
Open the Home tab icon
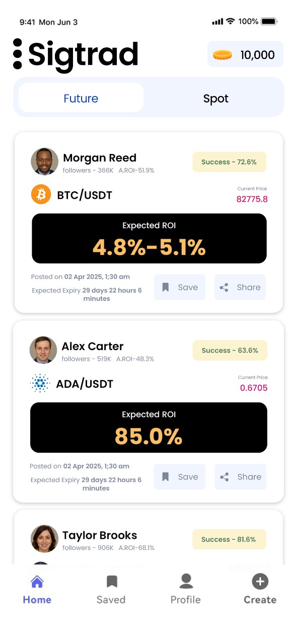tap(37, 582)
